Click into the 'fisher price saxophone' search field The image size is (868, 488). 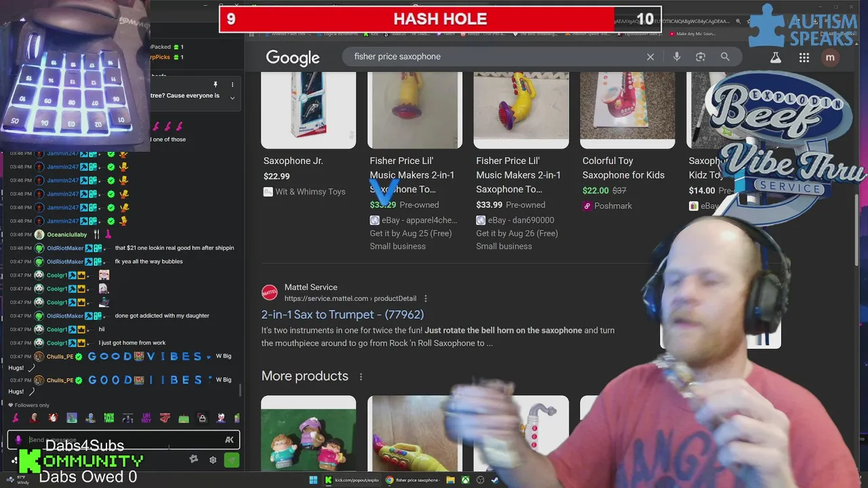[495, 57]
